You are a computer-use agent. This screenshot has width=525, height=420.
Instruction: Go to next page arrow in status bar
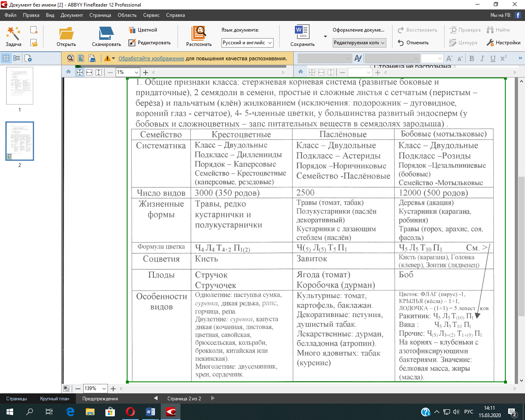(x=212, y=398)
